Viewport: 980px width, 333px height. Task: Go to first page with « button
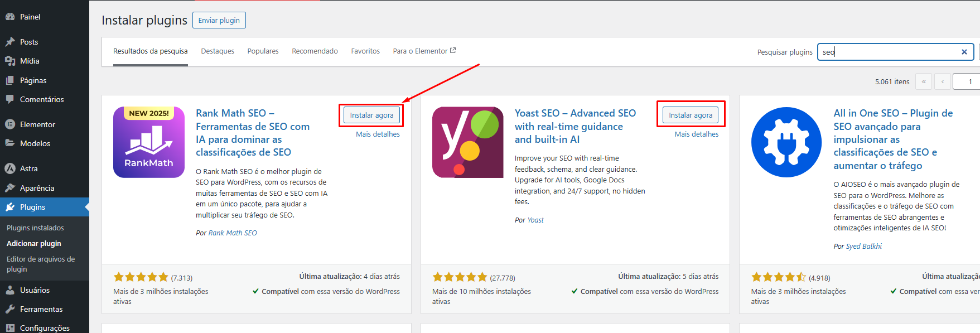(924, 81)
